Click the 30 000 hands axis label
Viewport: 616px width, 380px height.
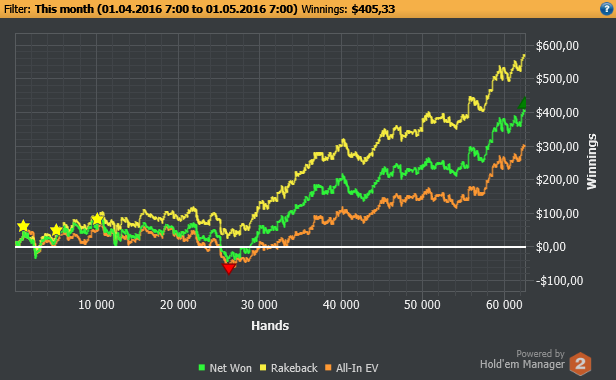point(259,305)
